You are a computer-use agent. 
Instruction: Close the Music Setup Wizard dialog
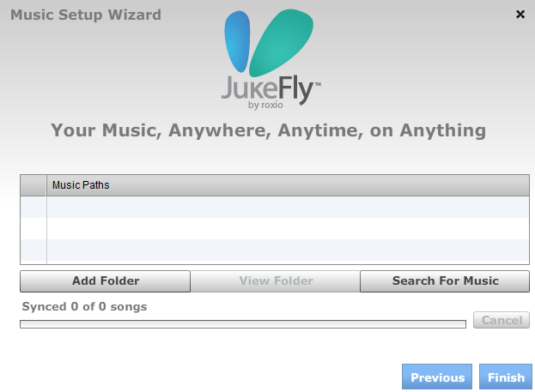(520, 15)
